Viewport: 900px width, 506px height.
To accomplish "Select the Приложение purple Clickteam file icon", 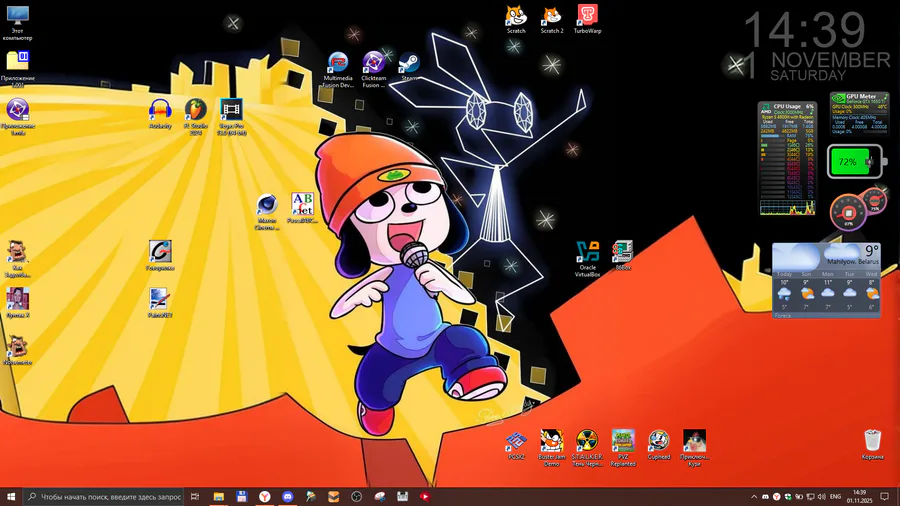I will (x=18, y=116).
